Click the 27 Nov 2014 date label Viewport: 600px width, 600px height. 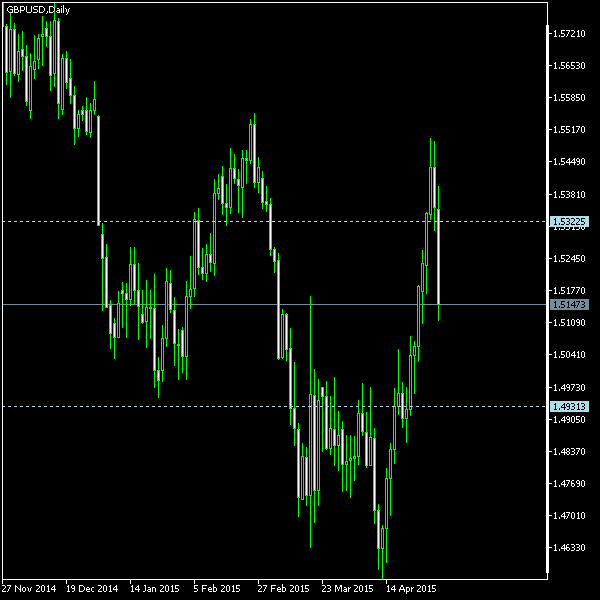29,589
